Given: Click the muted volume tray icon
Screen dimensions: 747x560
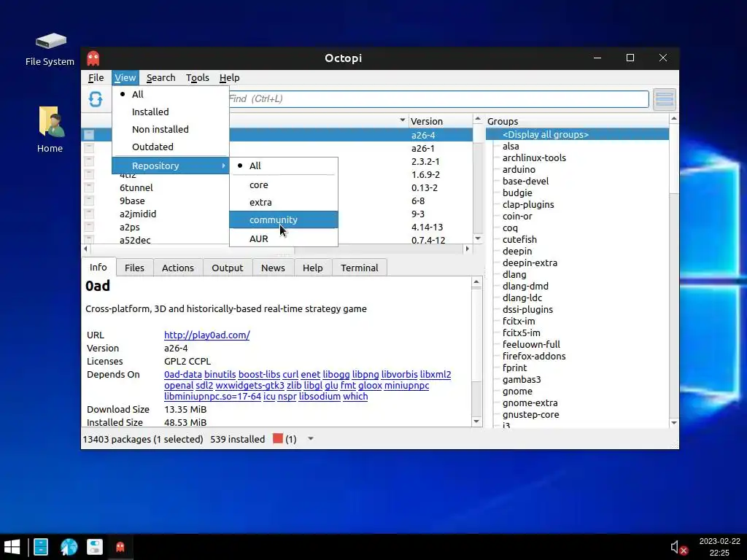Looking at the screenshot, I should (678, 548).
